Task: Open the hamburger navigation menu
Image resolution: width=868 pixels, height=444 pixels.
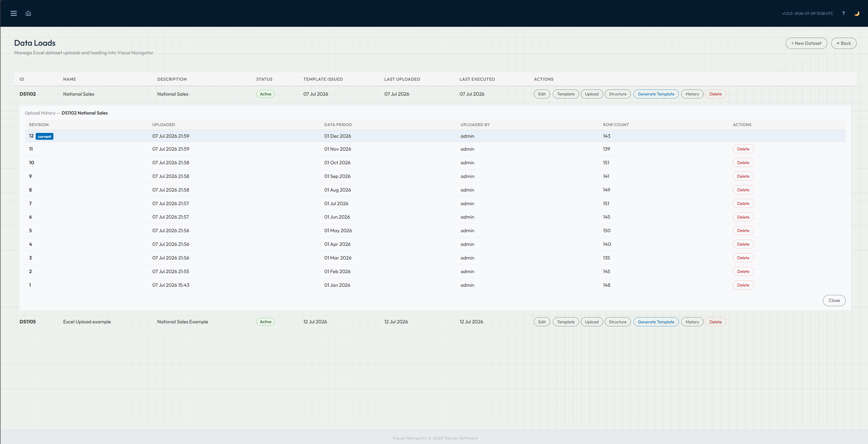Action: coord(13,13)
